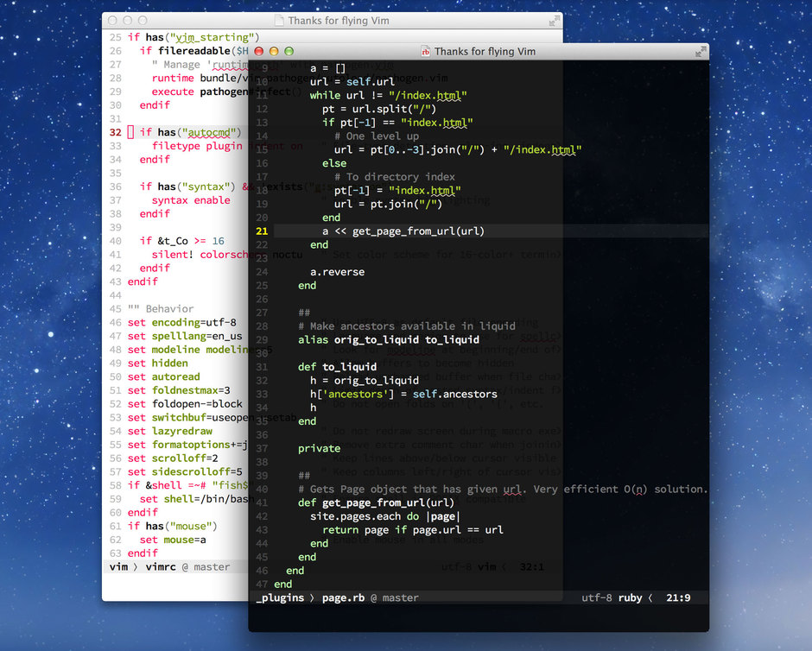The height and width of the screenshot is (651, 812).
Task: Click fullscreen arrows icon in back Vim window
Action: (x=554, y=21)
